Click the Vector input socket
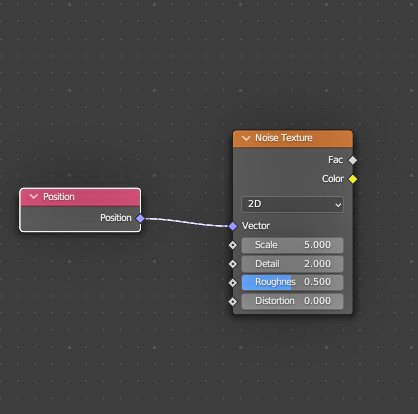Screen dimensions: 418x414 pos(233,226)
